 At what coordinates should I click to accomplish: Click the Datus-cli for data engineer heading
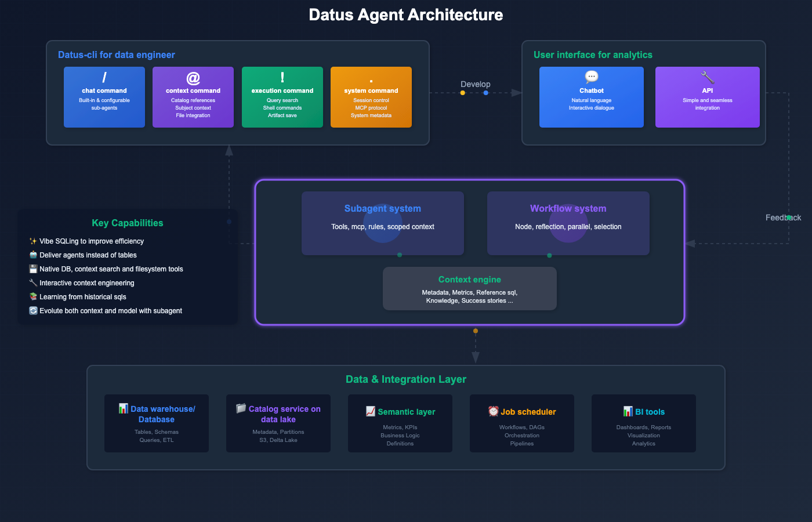(117, 55)
